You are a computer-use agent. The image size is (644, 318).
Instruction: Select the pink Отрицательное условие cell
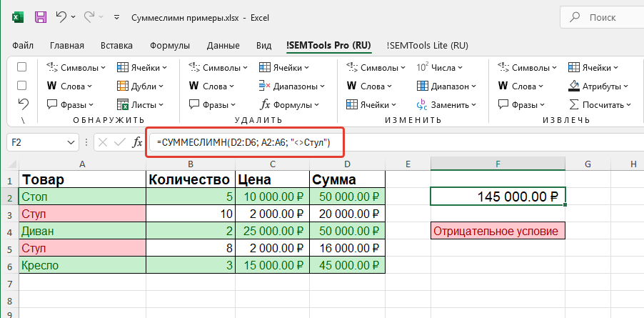[498, 231]
